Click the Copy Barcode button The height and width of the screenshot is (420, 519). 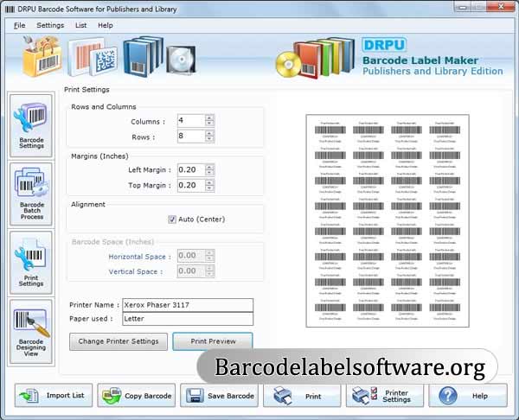click(x=137, y=395)
